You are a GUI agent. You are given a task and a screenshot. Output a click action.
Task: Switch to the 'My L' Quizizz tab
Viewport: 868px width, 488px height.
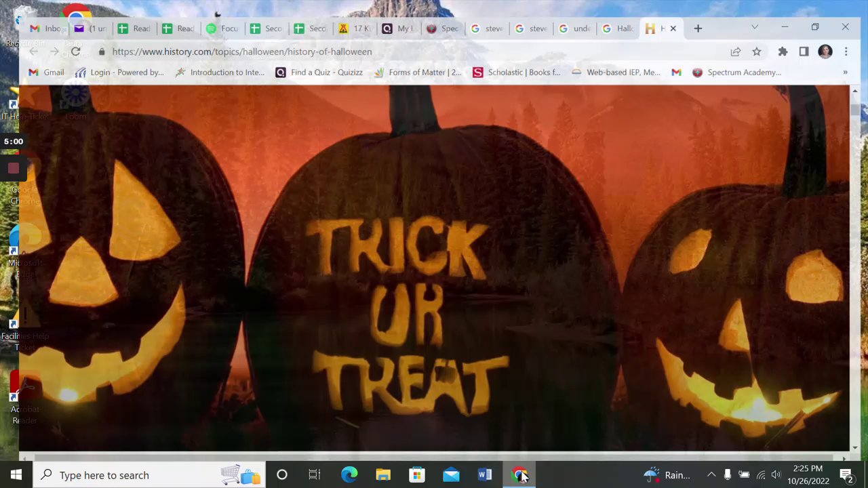click(398, 28)
